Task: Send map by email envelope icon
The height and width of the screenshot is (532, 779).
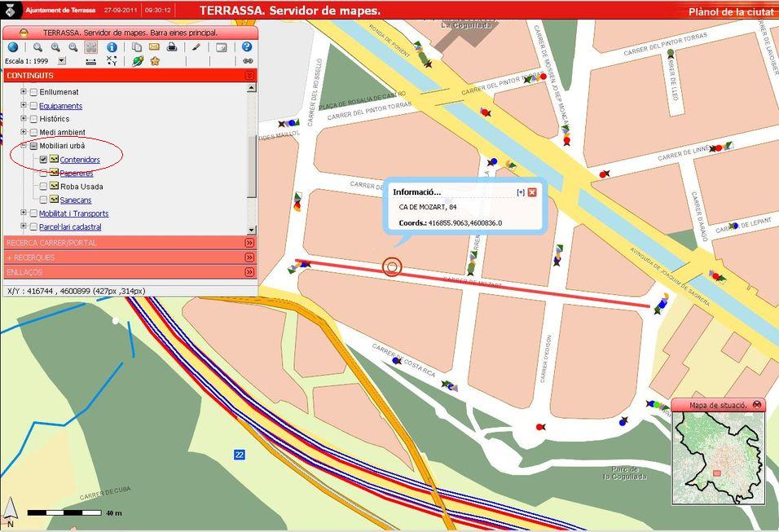Action: (154, 46)
